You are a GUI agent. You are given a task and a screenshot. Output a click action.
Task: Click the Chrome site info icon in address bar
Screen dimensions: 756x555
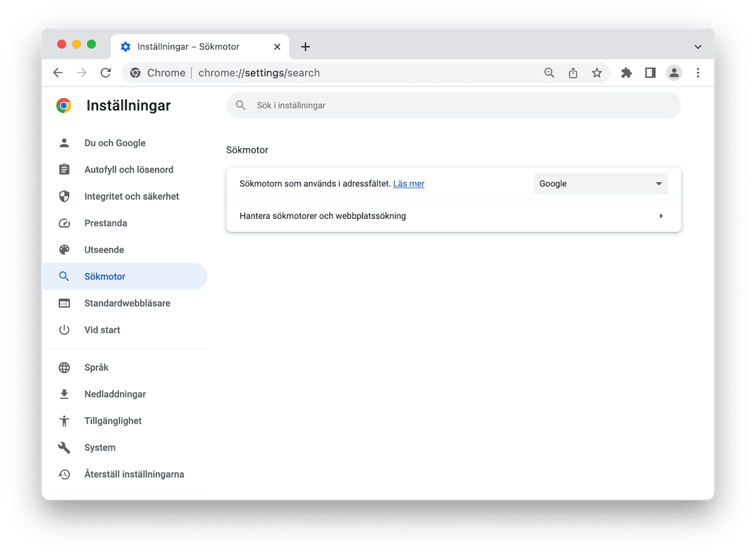pyautogui.click(x=135, y=73)
